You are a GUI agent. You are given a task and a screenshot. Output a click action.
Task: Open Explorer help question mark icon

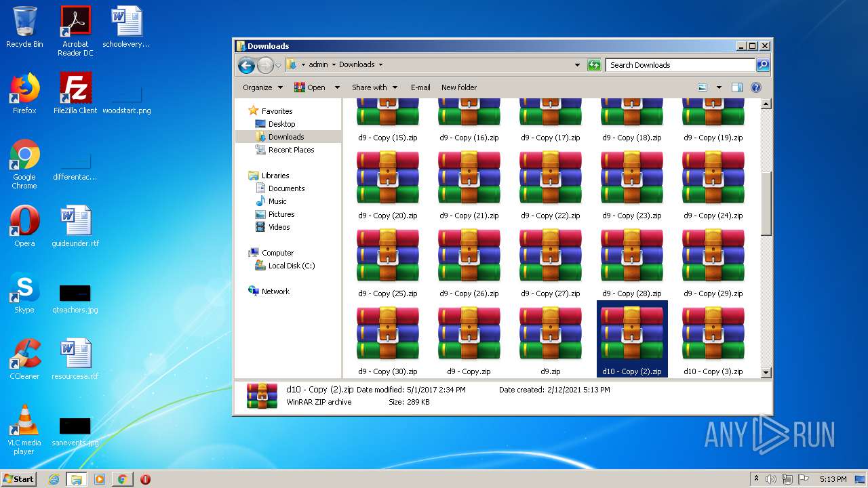[x=756, y=87]
